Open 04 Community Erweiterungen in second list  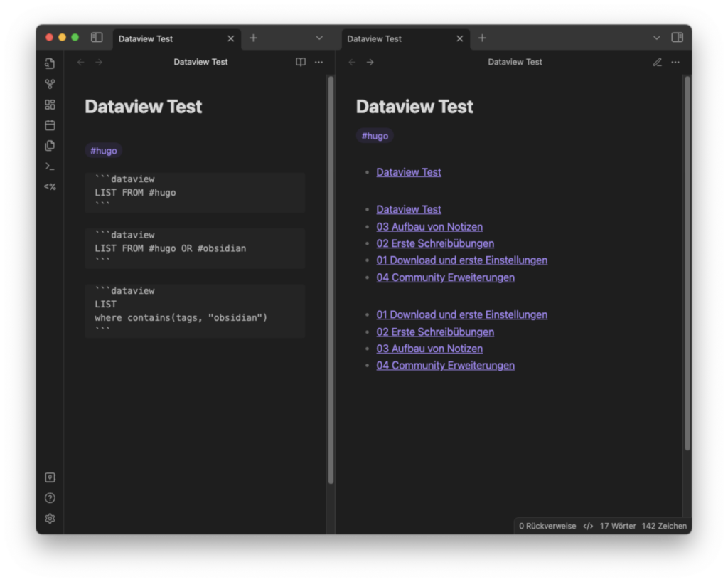pyautogui.click(x=445, y=277)
